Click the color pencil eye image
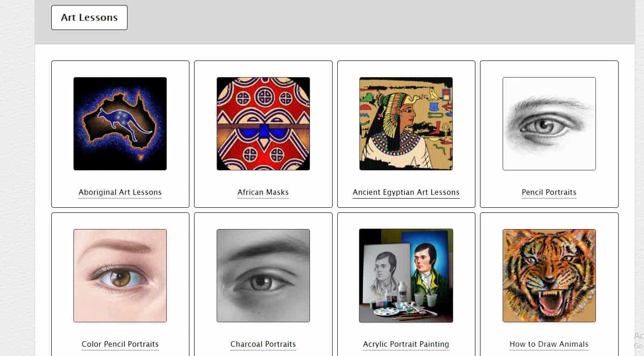 click(120, 276)
